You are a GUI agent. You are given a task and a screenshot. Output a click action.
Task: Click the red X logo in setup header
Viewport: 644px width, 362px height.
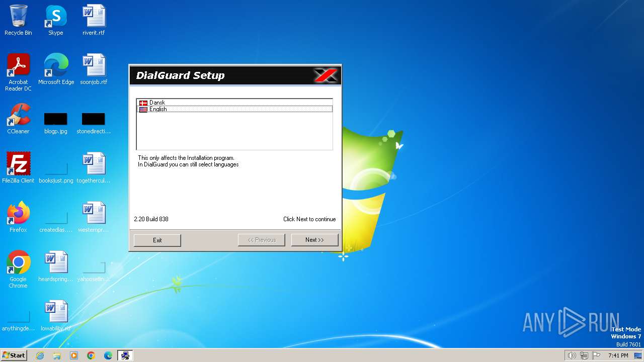pyautogui.click(x=326, y=75)
